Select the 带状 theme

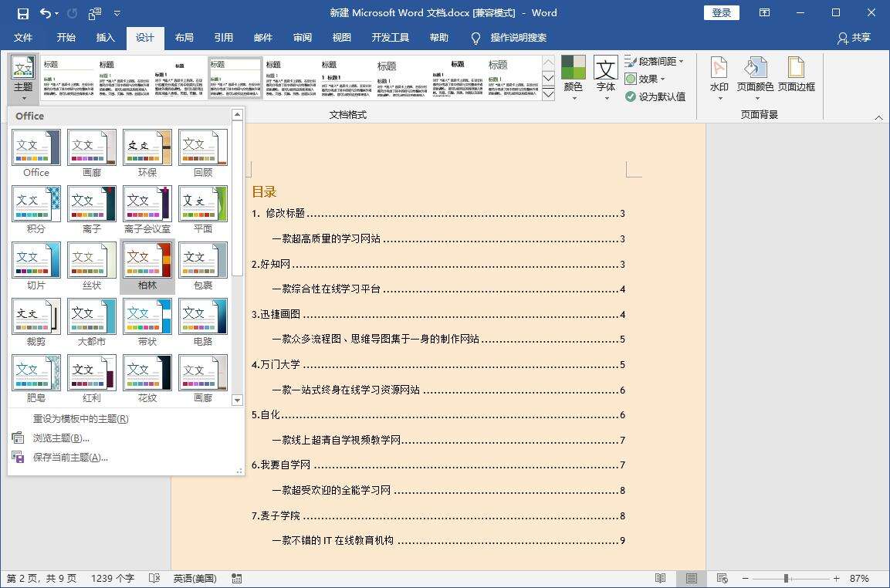pyautogui.click(x=147, y=322)
